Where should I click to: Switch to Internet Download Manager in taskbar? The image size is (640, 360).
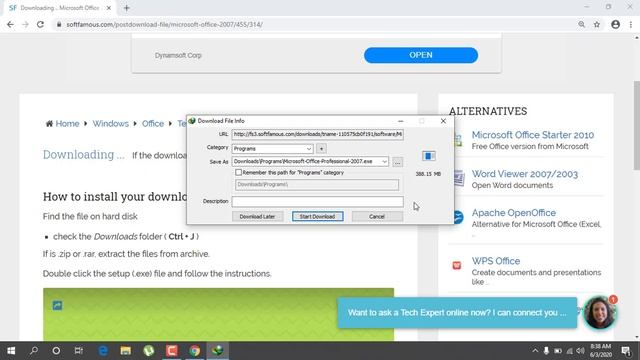click(218, 351)
